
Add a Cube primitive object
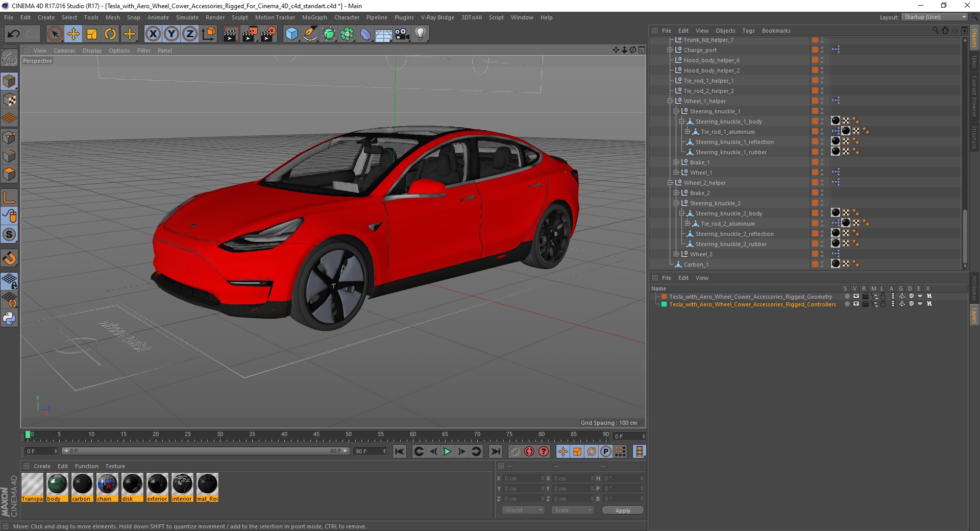(x=291, y=34)
